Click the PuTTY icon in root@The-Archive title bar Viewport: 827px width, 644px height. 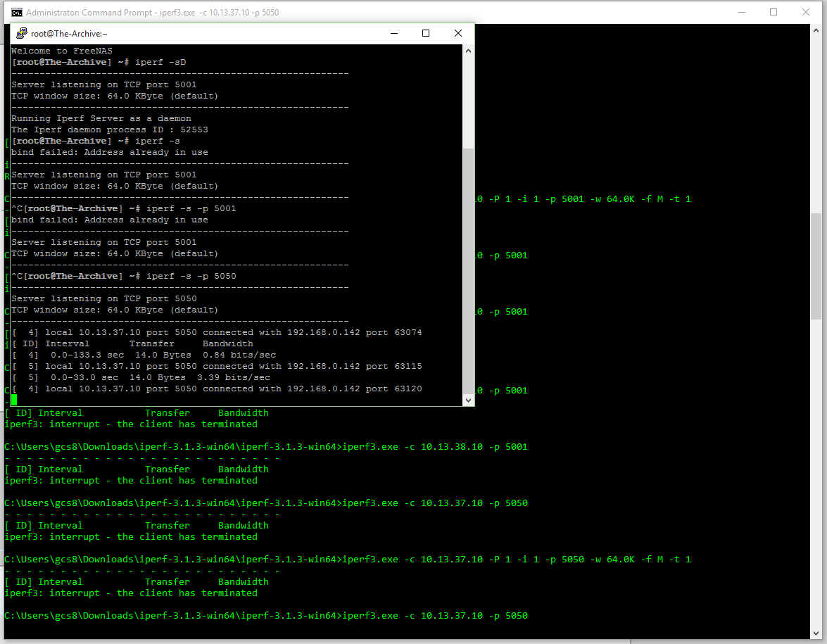(x=22, y=33)
